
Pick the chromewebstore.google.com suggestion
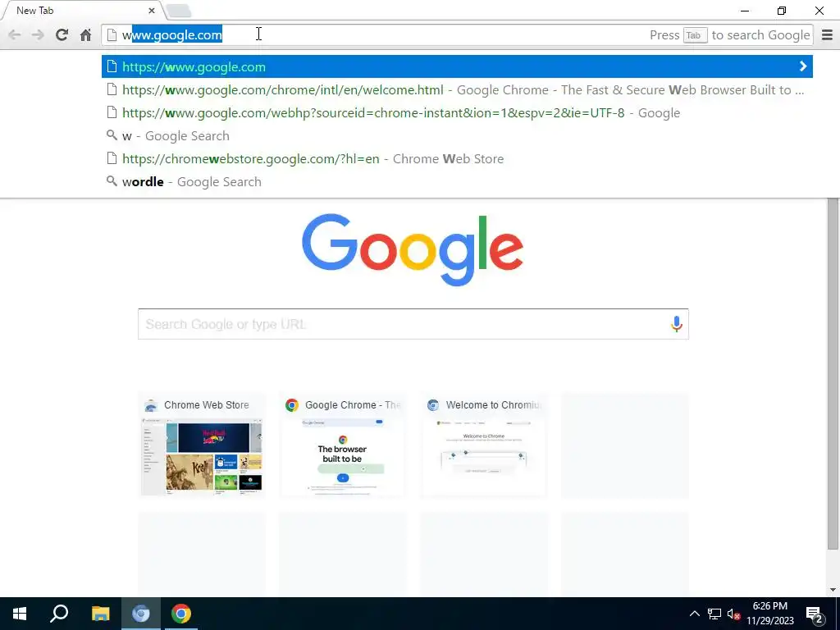pos(457,159)
